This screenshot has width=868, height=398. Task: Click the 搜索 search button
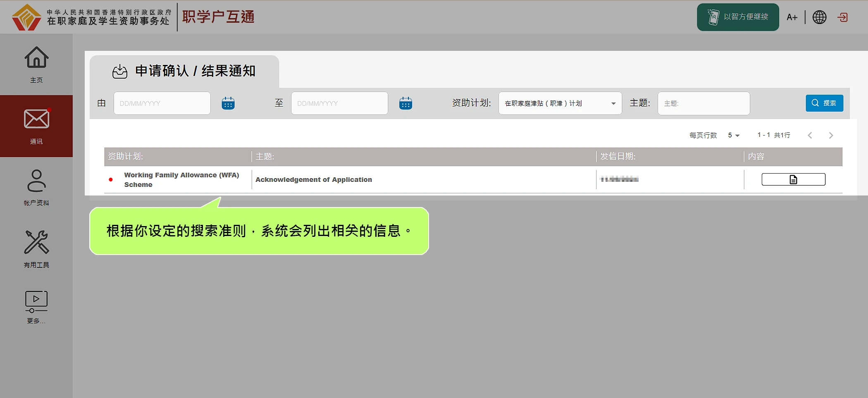pyautogui.click(x=824, y=103)
